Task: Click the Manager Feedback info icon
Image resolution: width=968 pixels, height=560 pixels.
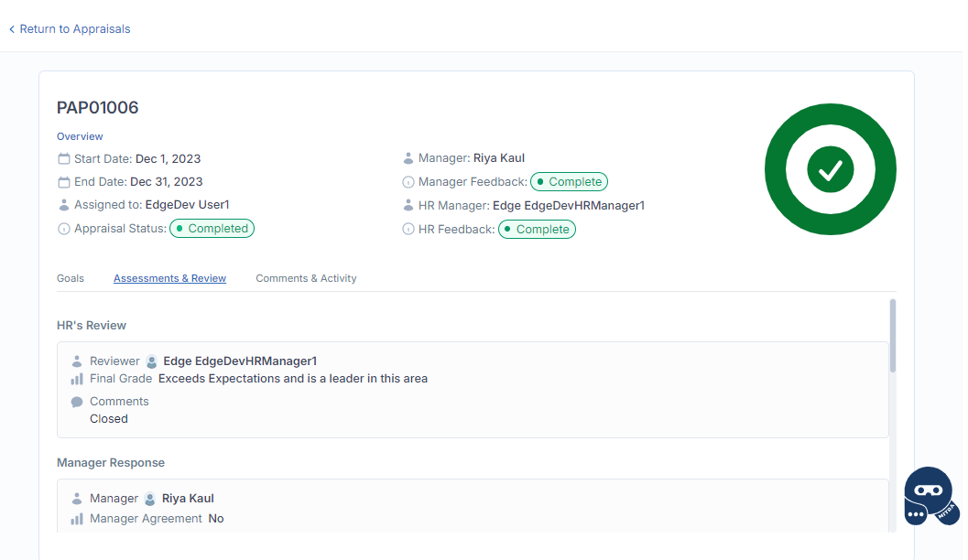Action: pyautogui.click(x=408, y=182)
